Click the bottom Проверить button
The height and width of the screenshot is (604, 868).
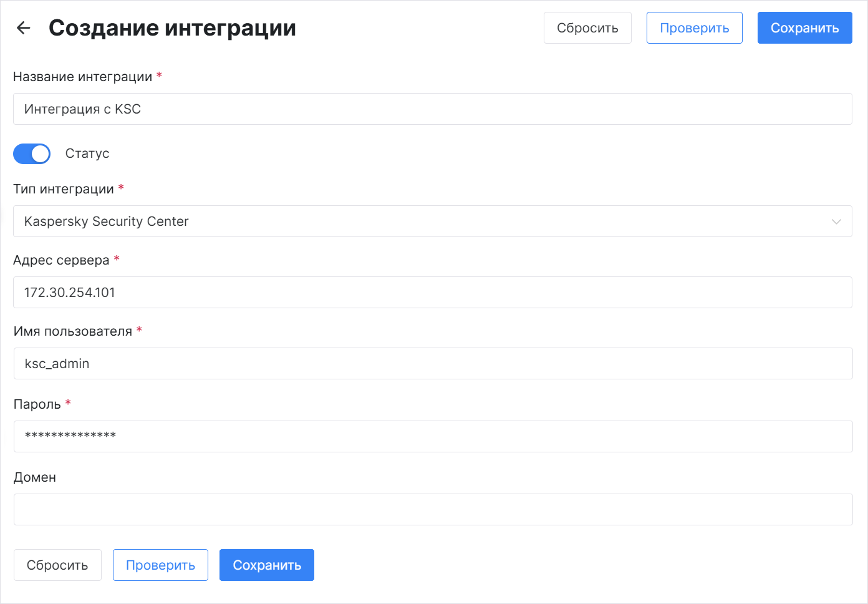coord(160,565)
